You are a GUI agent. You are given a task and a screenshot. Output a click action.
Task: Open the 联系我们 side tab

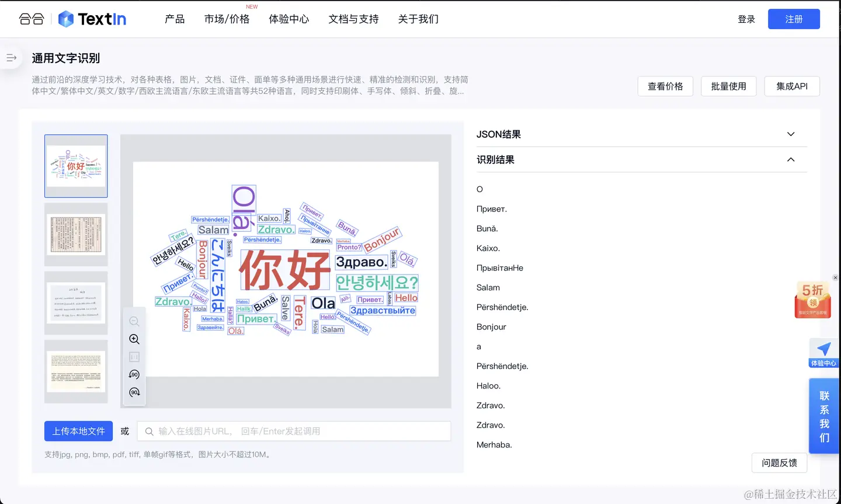click(x=824, y=416)
